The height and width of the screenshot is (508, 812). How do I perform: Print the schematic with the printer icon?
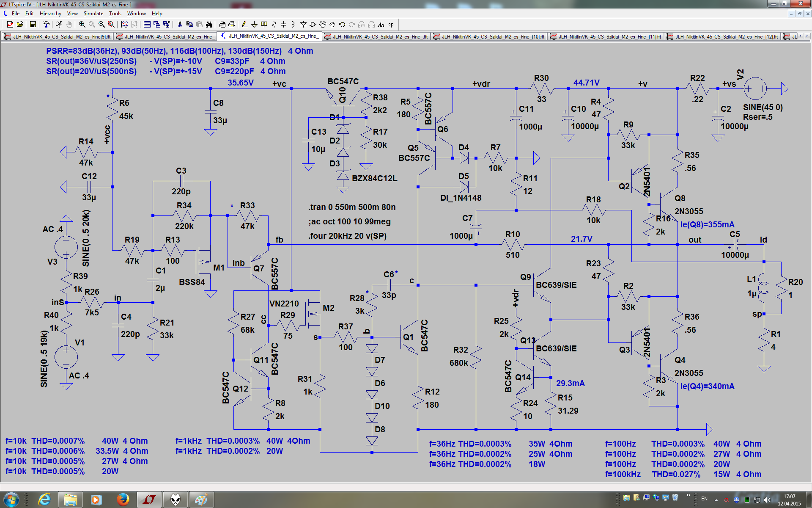click(x=232, y=25)
